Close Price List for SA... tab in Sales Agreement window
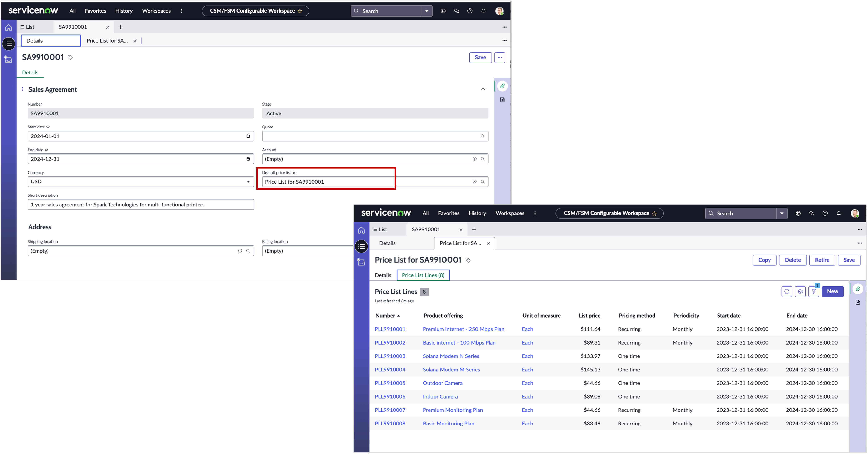This screenshot has height=454, width=868. 135,41
